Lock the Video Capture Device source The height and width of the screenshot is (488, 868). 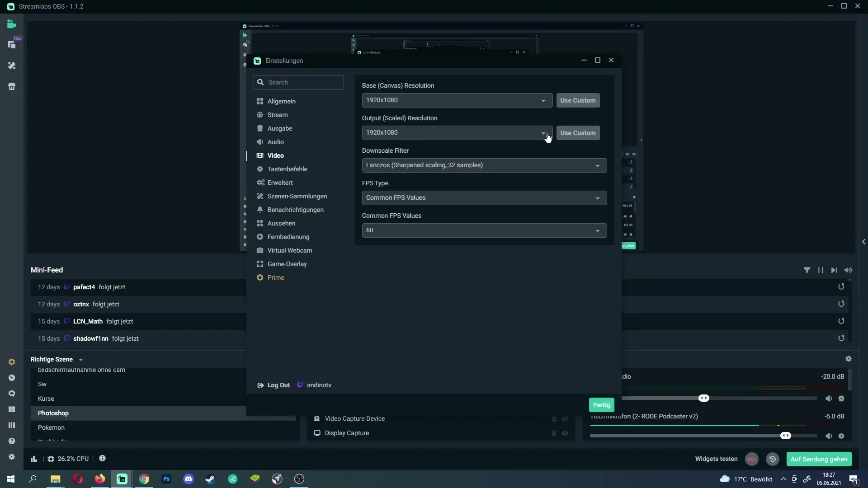pos(554,419)
